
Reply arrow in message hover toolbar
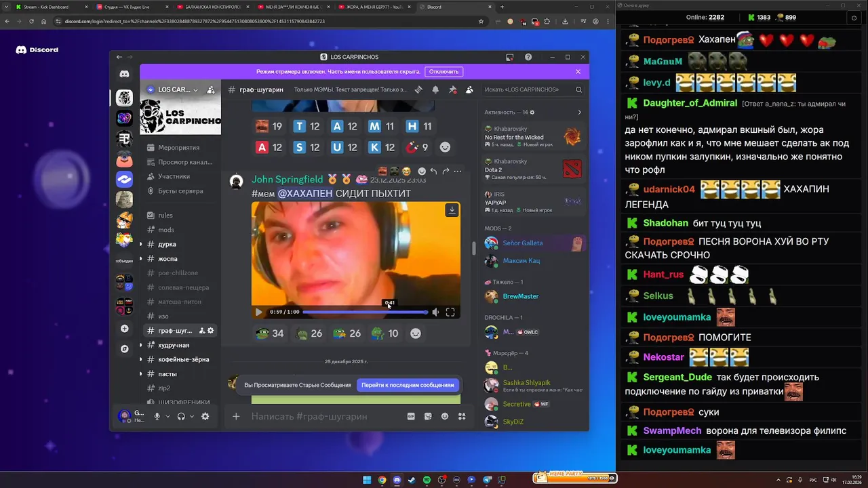pos(433,171)
